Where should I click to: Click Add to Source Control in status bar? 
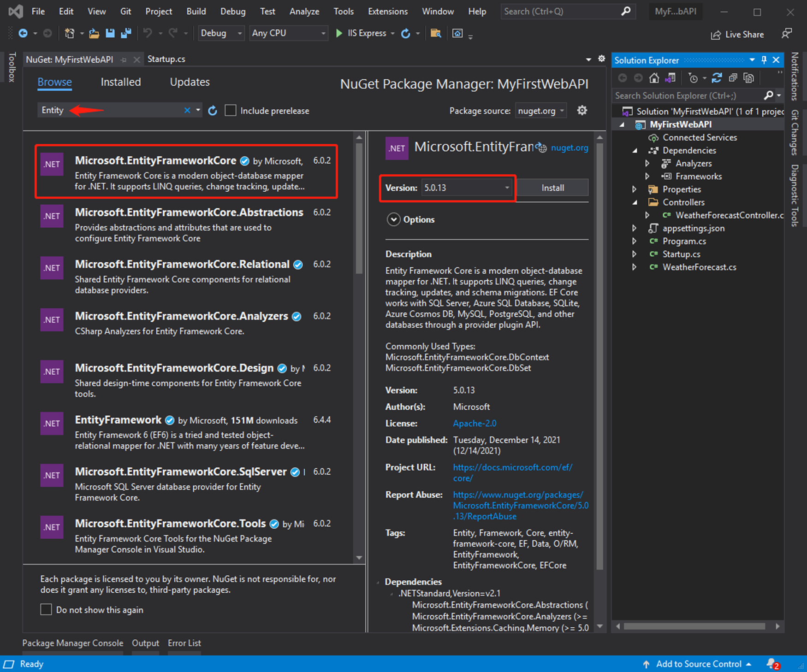pyautogui.click(x=698, y=664)
